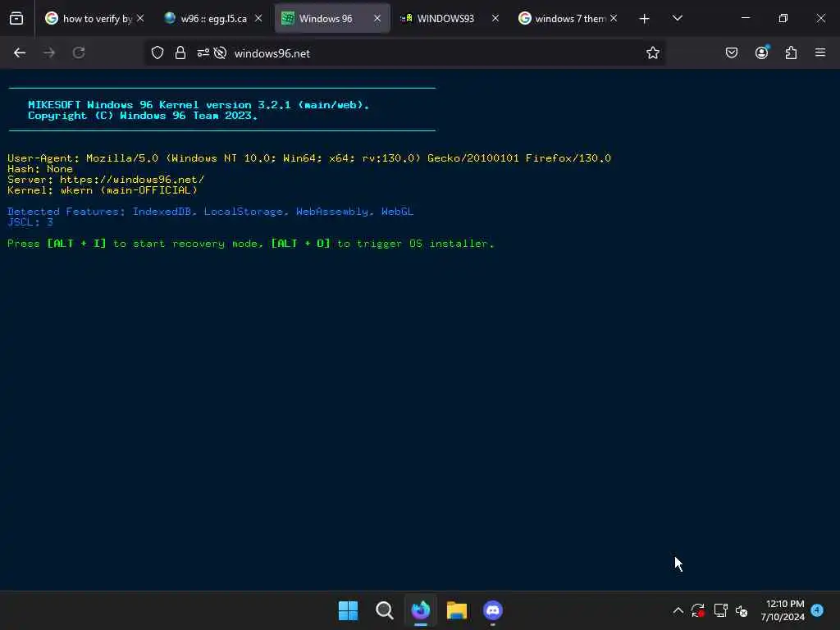Image resolution: width=840 pixels, height=630 pixels.
Task: Go back to the previous page
Action: [20, 52]
